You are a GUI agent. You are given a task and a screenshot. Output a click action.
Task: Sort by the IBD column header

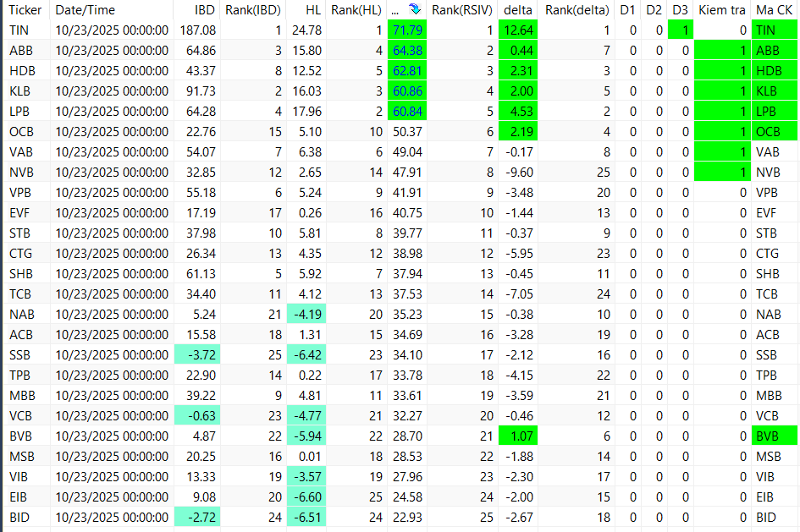tap(205, 9)
